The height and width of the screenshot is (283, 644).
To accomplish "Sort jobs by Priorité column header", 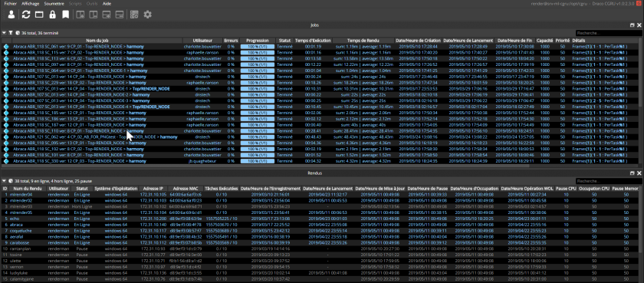I will click(562, 41).
